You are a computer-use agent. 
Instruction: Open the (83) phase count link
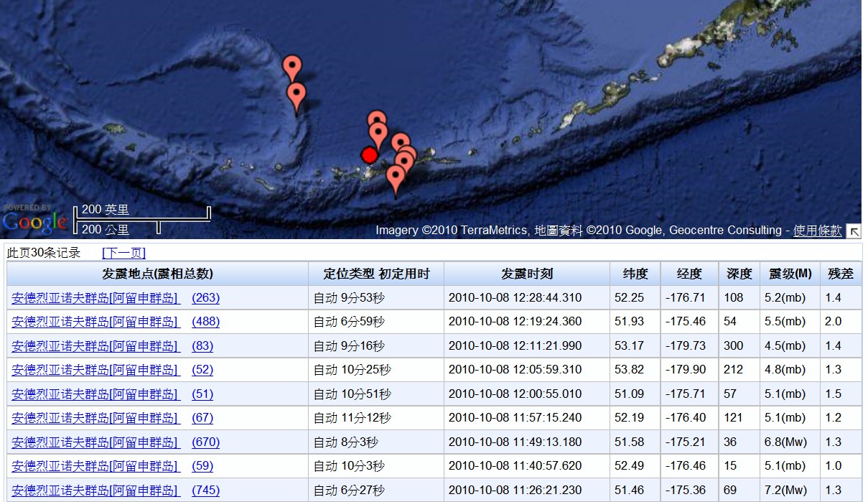[202, 346]
